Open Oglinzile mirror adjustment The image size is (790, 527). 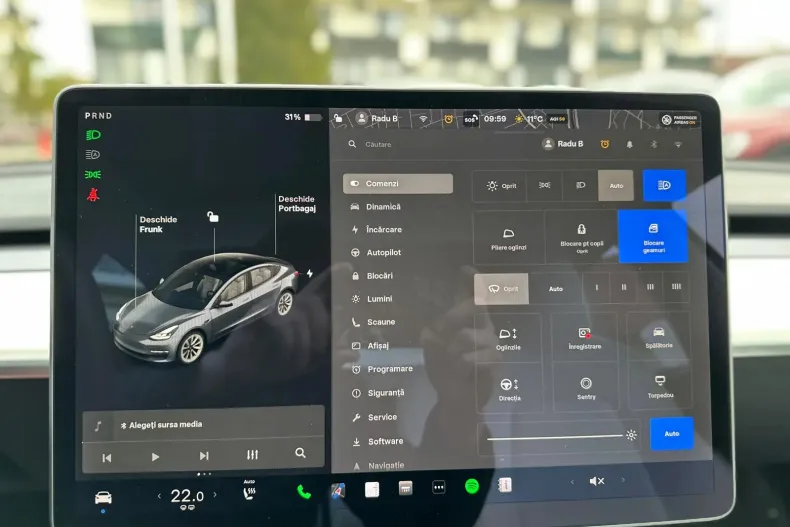click(x=508, y=339)
